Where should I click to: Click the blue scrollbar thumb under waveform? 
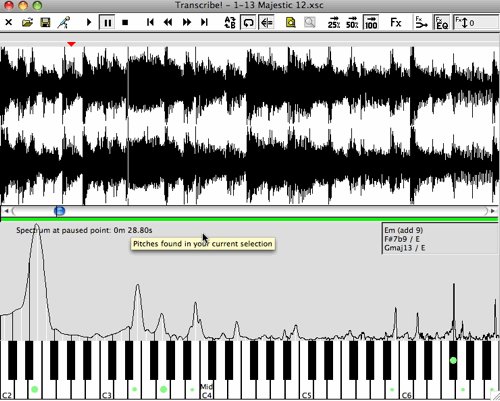59,211
